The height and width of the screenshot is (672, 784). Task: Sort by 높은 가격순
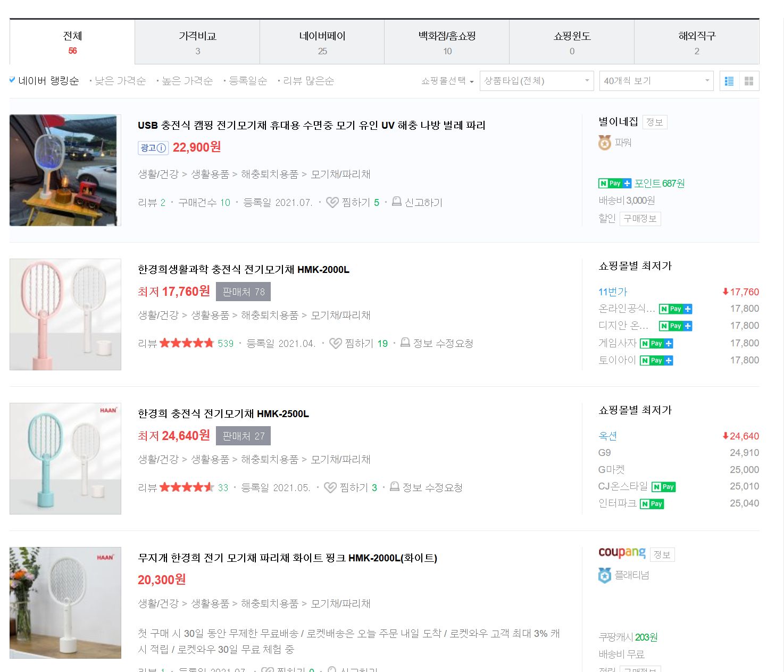(187, 80)
